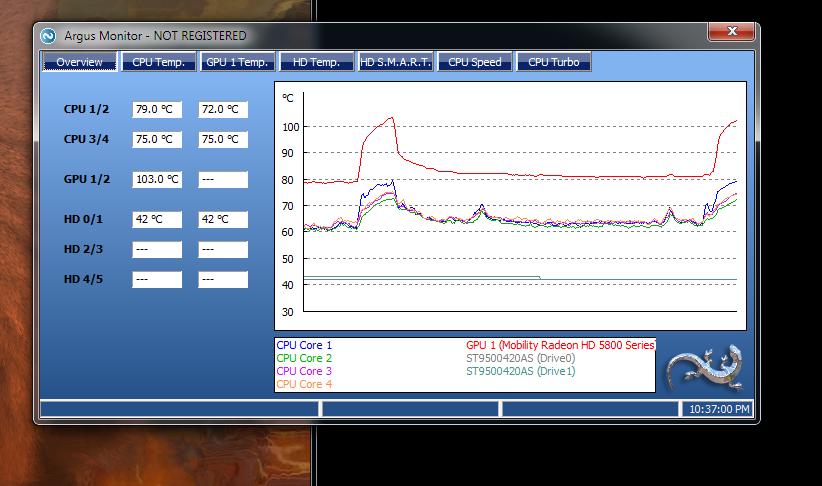
Task: Select CPU Core 2 in the legend
Action: pyautogui.click(x=304, y=358)
